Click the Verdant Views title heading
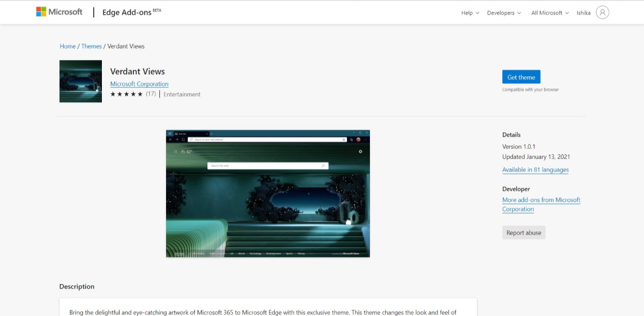The height and width of the screenshot is (316, 644). 138,71
